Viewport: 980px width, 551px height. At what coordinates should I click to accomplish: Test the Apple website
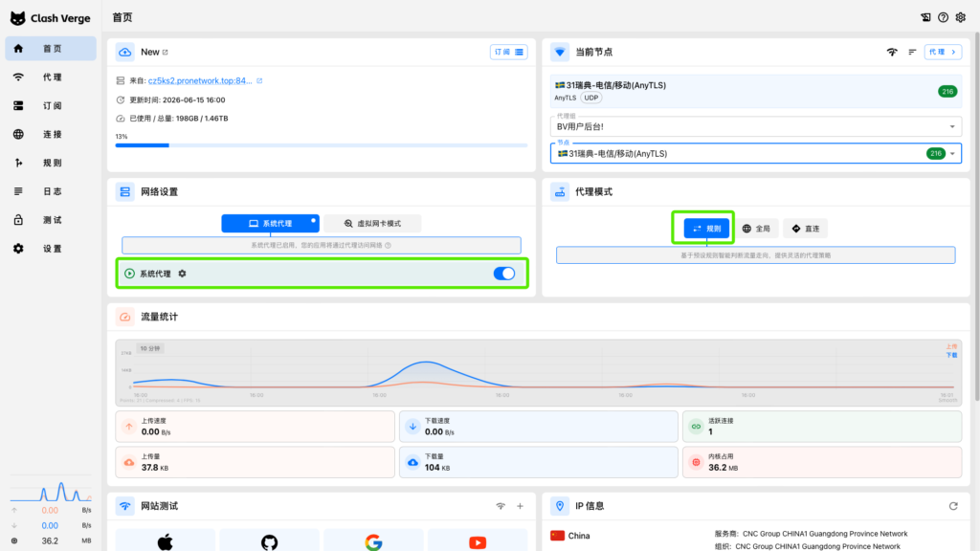(x=165, y=541)
